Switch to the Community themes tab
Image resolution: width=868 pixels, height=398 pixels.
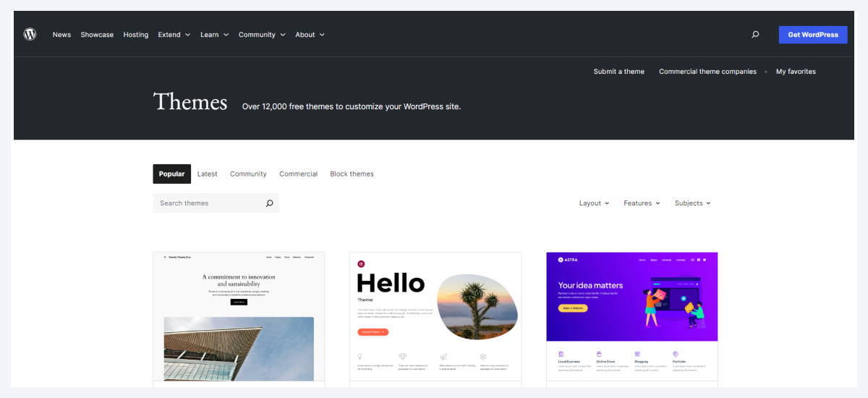point(248,174)
